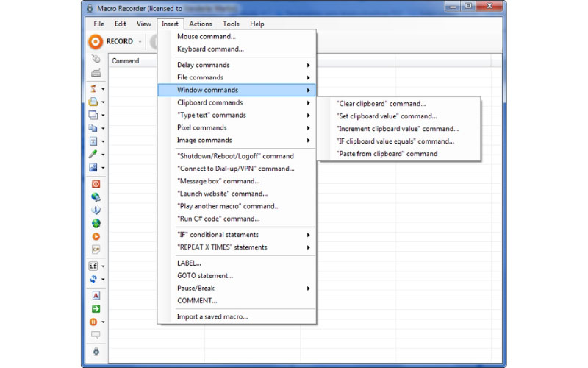Image resolution: width=588 pixels, height=368 pixels.
Task: Click the dial-up/VPN connection globe icon
Action: click(x=96, y=197)
